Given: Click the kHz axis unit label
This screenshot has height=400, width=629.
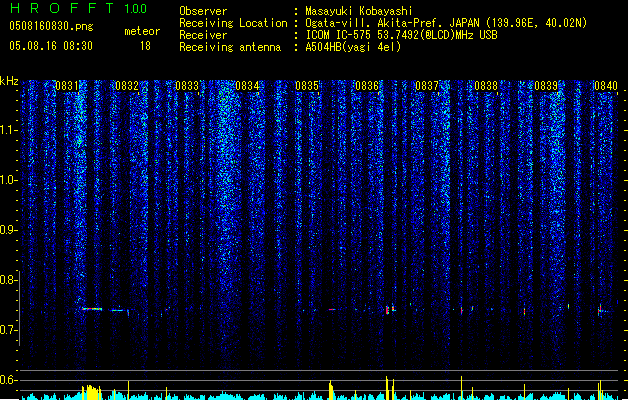Looking at the screenshot, I should point(9,81).
